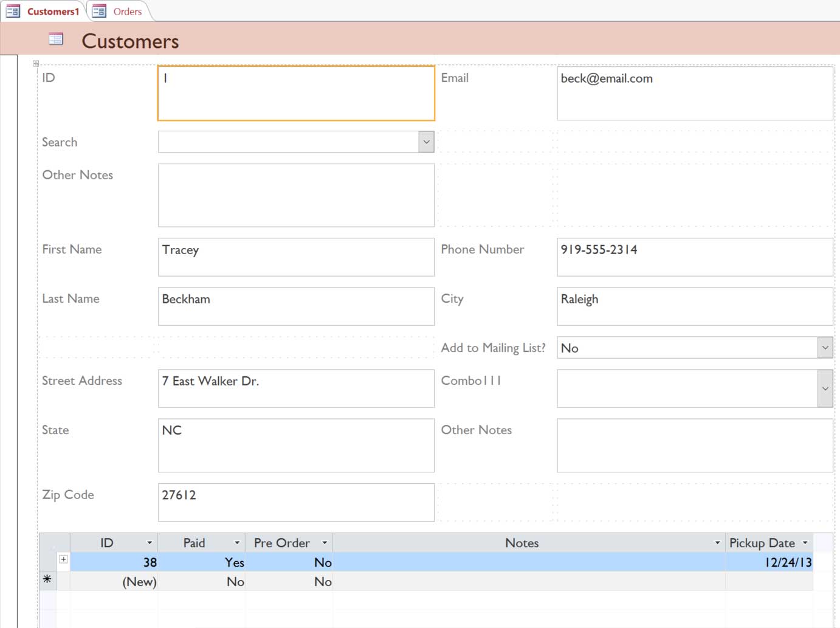Click the Pickup Date cell 12/24/13
Image resolution: width=840 pixels, height=628 pixels.
coord(769,562)
